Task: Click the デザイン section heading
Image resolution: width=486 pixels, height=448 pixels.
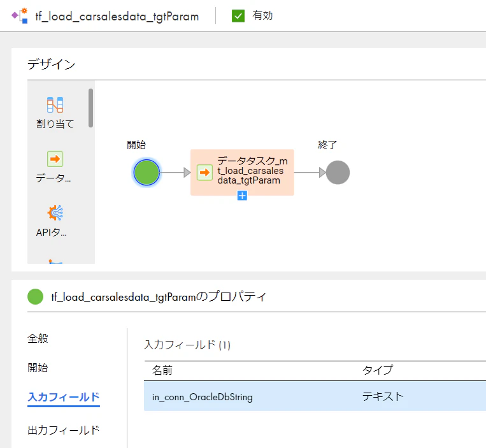Action: point(52,64)
